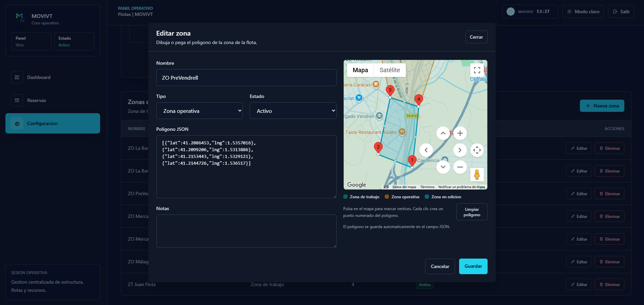Click the Estado Activo card
644x305 pixels.
pos(74,41)
